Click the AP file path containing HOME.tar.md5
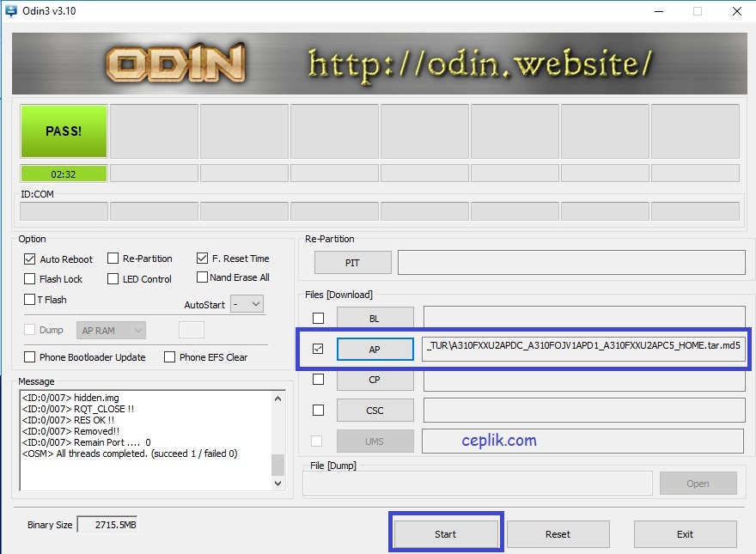This screenshot has height=554, width=756. pyautogui.click(x=583, y=349)
